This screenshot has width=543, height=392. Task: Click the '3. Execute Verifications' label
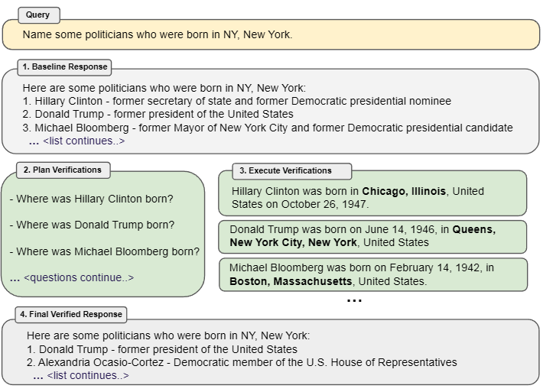(x=291, y=171)
